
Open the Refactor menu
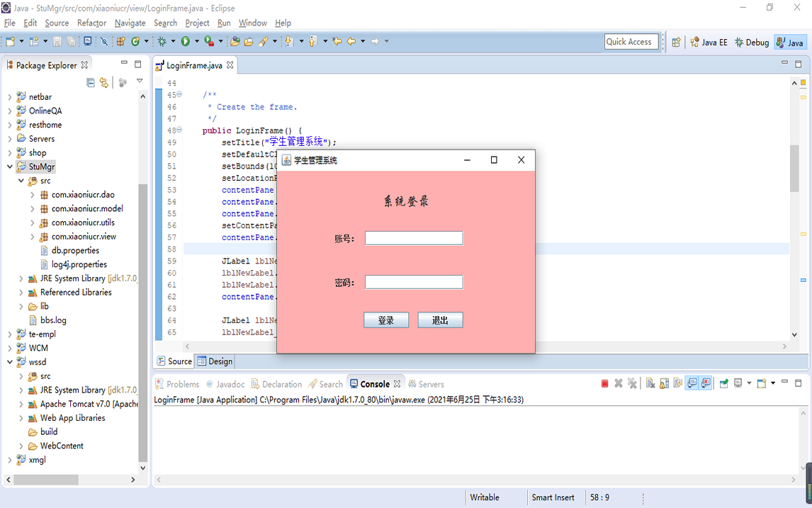pos(91,23)
